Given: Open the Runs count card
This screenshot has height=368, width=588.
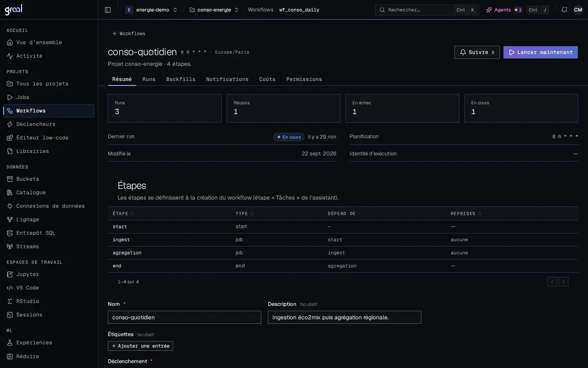Looking at the screenshot, I should point(165,108).
